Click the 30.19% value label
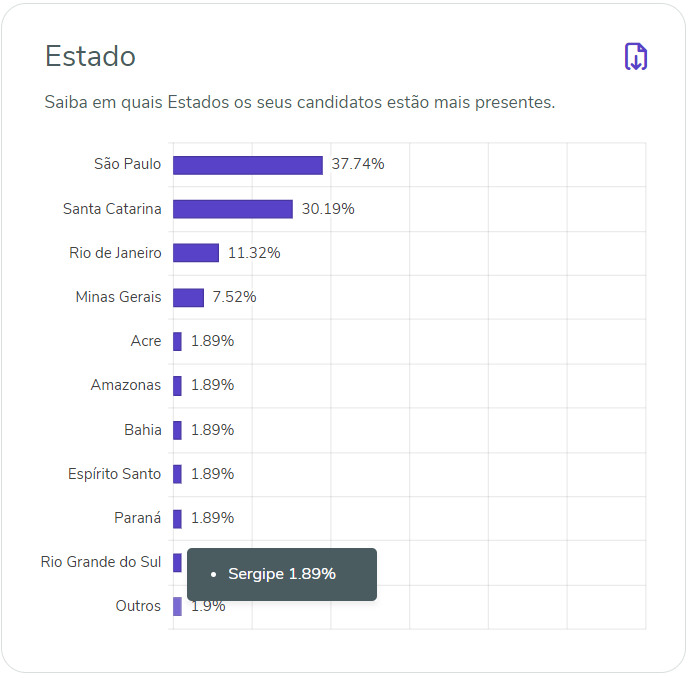 click(x=328, y=209)
